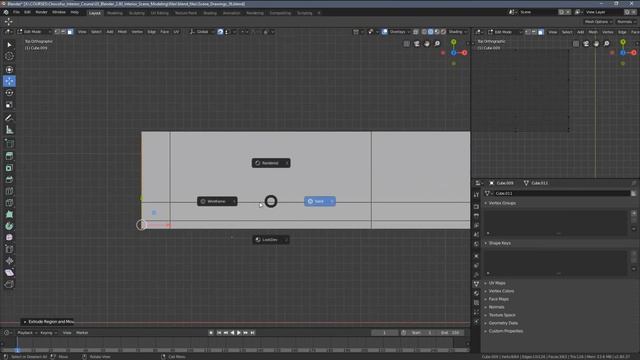Click the magnifier zoom view icon
The width and height of the screenshot is (640, 360).
pos(437,44)
